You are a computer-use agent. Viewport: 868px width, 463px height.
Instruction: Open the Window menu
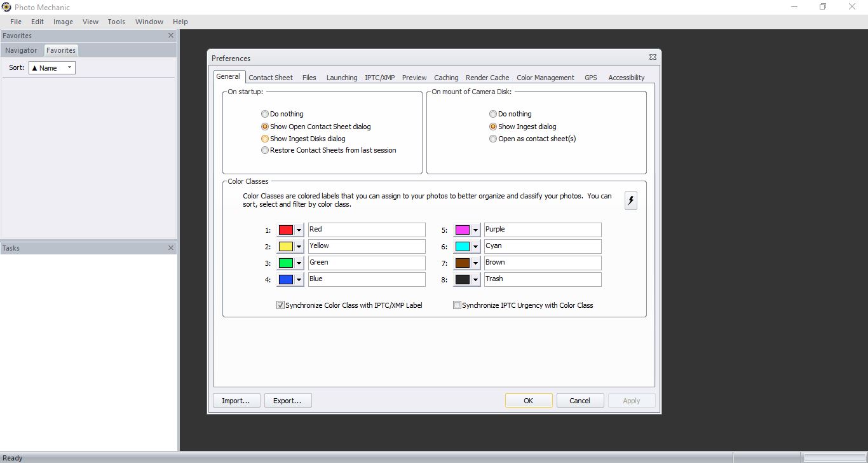(x=149, y=22)
